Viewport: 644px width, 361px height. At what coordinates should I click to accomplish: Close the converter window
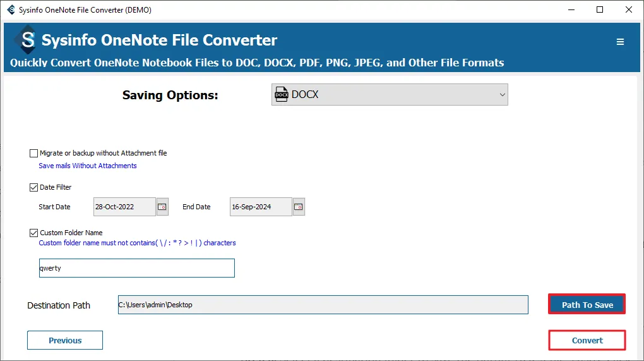pyautogui.click(x=628, y=9)
